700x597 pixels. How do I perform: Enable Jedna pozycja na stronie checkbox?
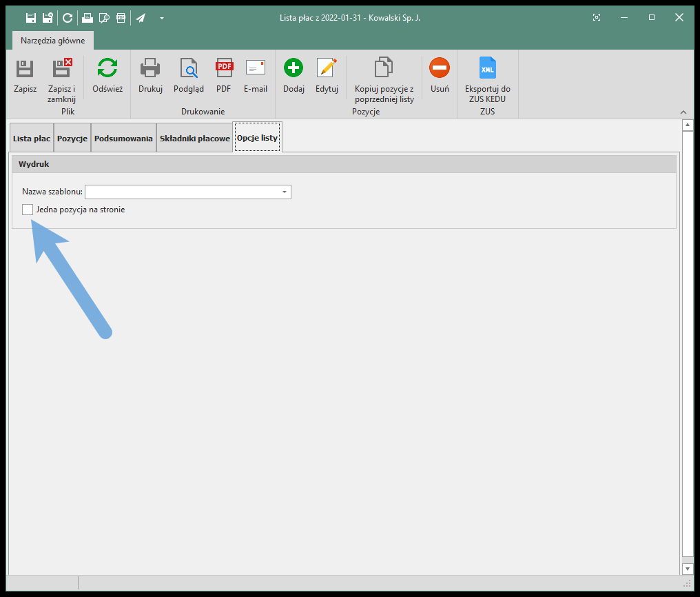(x=28, y=210)
